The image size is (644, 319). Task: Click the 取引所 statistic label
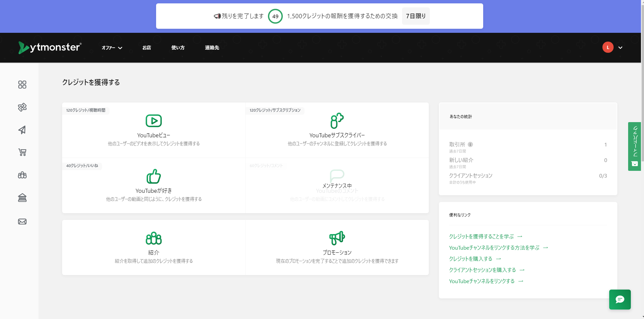pos(457,144)
